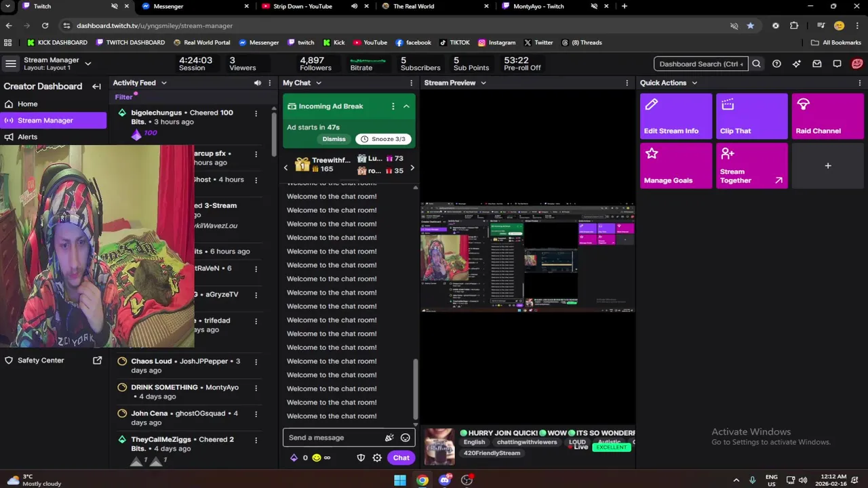Viewport: 868px width, 488px height.
Task: Select the English stream tag
Action: (474, 442)
